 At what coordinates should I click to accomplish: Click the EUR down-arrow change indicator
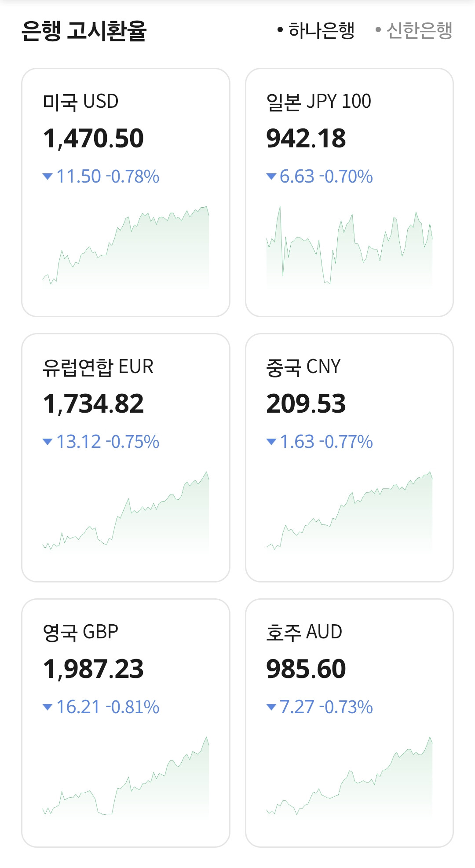pyautogui.click(x=47, y=442)
